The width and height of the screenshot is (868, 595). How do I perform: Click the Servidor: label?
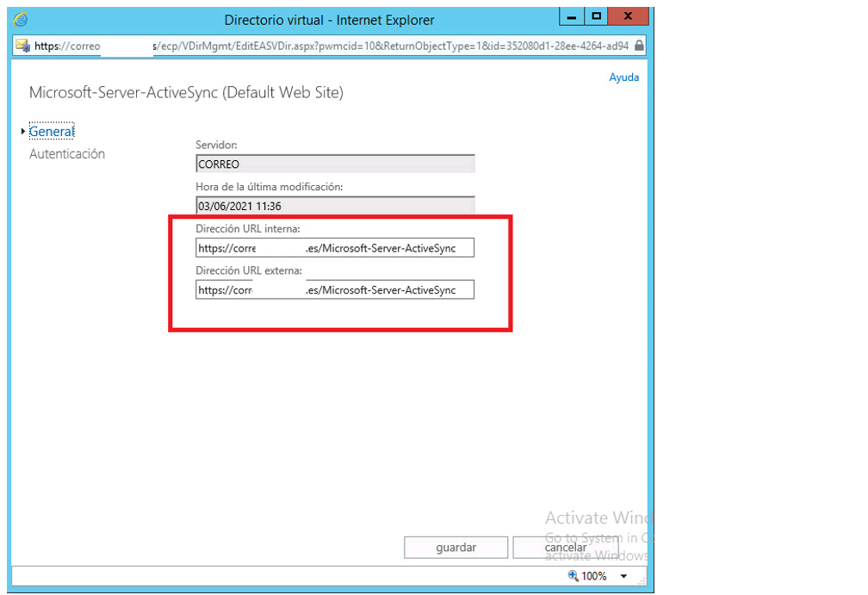click(216, 145)
